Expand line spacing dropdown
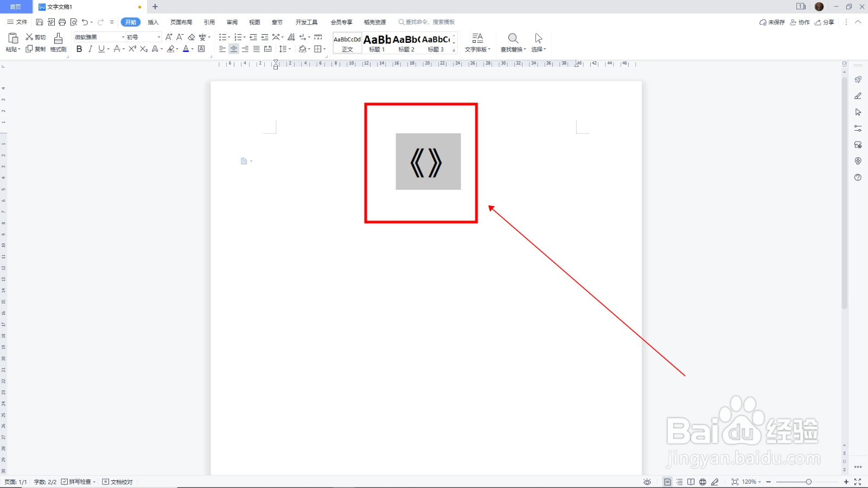The width and height of the screenshot is (868, 488). [290, 49]
